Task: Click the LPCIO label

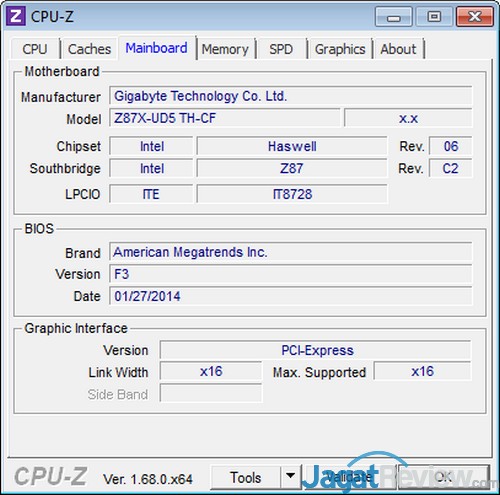Action: coord(83,194)
